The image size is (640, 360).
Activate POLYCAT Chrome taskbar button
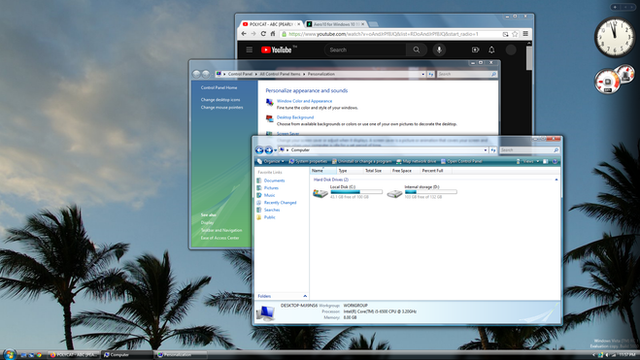coord(73,355)
